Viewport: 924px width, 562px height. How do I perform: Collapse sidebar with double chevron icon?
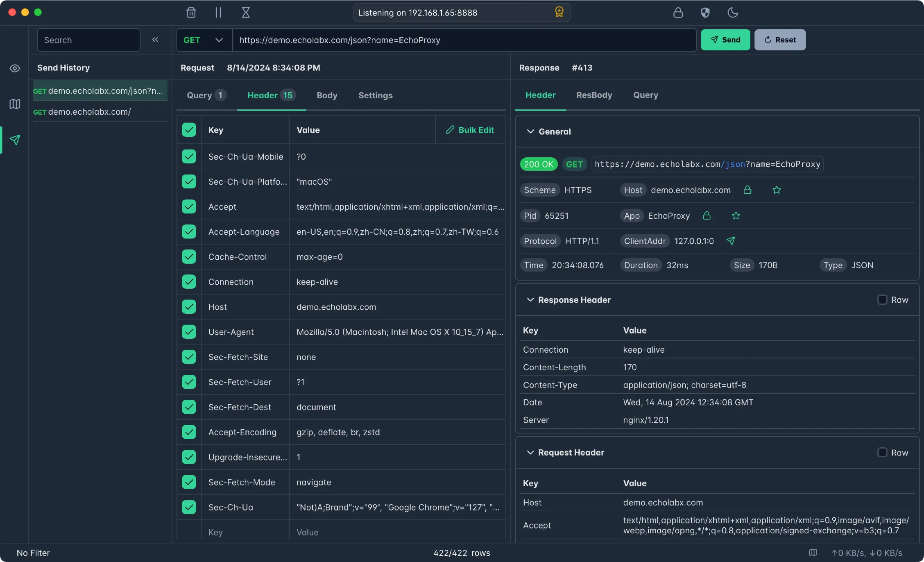pyautogui.click(x=155, y=40)
